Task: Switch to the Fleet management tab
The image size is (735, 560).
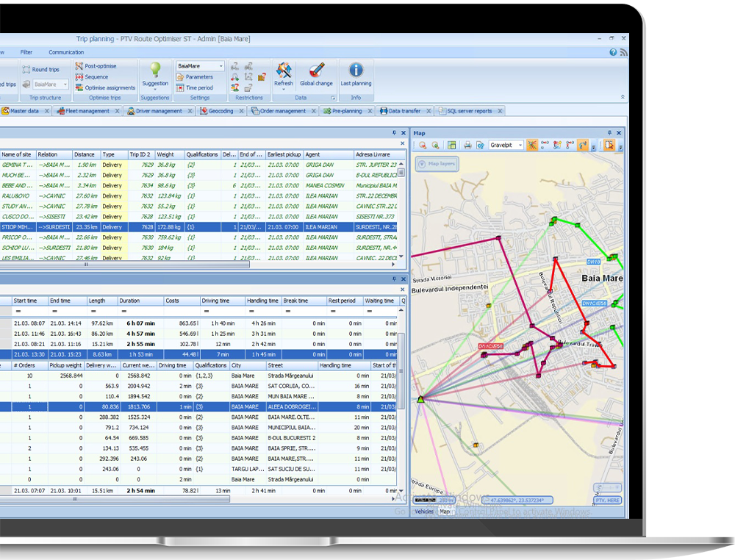Action: pyautogui.click(x=87, y=111)
